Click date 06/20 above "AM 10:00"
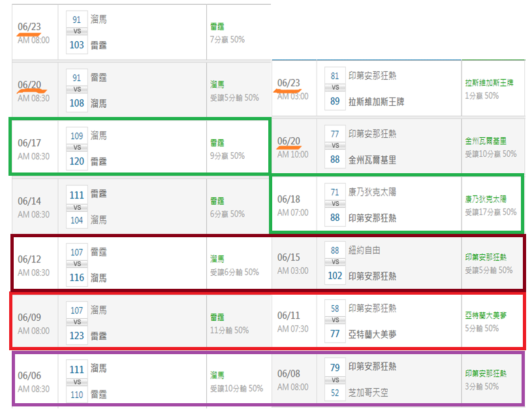This screenshot has height=411, width=532. point(289,141)
